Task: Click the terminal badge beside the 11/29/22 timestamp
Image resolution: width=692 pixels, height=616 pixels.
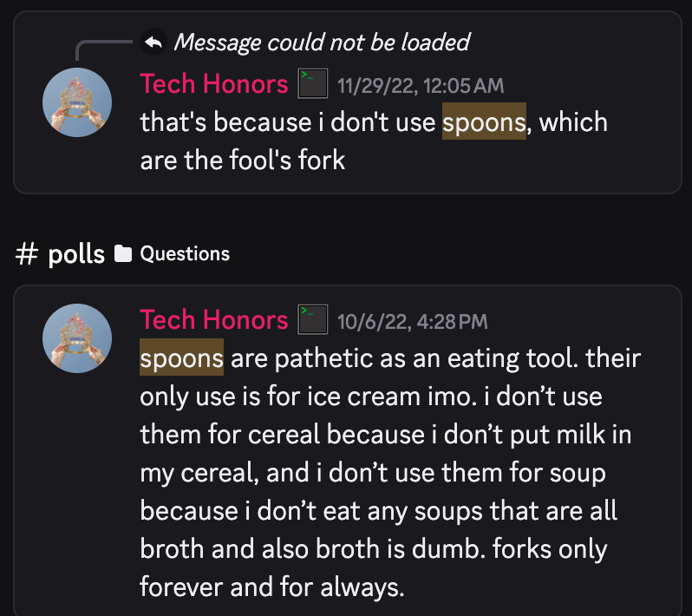Action: (312, 84)
